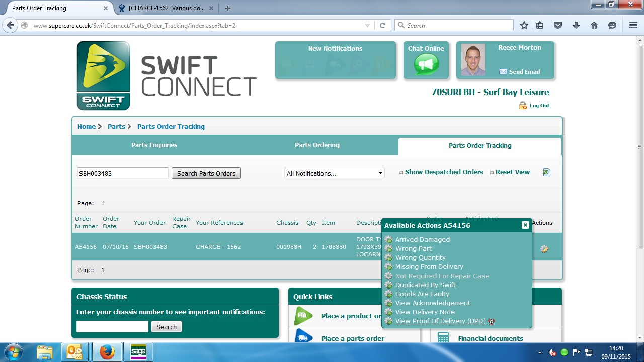Open the Place a parts order quick link
The height and width of the screenshot is (362, 644).
(x=353, y=338)
